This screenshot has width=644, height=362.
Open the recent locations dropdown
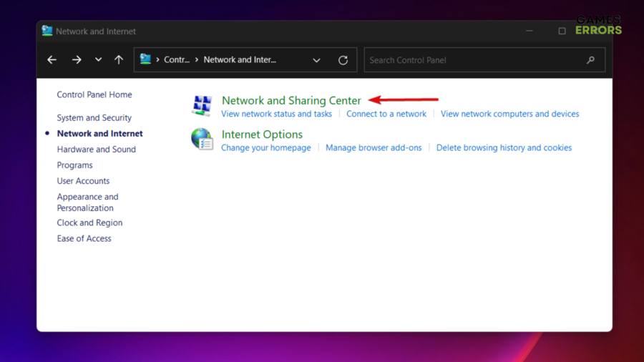click(x=98, y=60)
